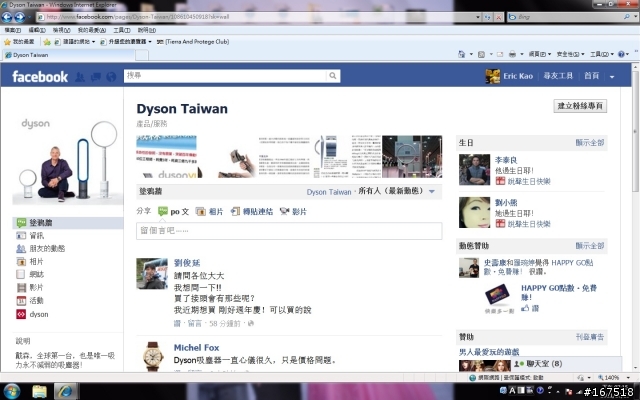Open Michel Fox poster name link
The width and height of the screenshot is (640, 400).
pyautogui.click(x=196, y=348)
